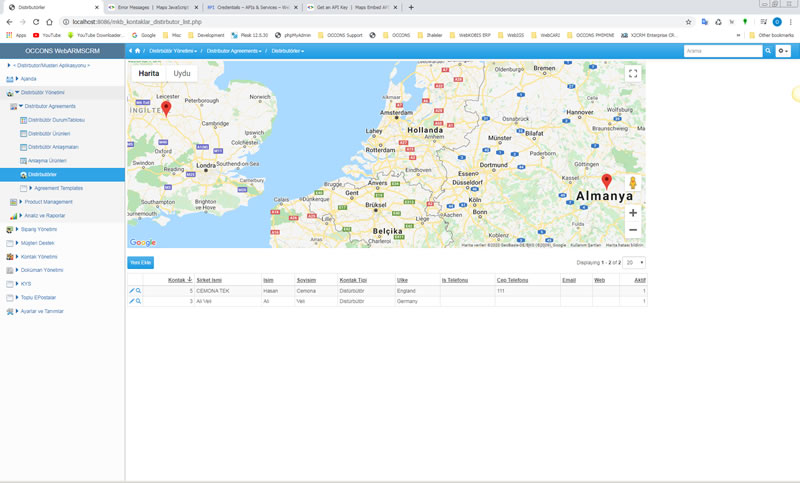This screenshot has height=483, width=800.
Task: Click the browser reload button
Action: (36, 22)
